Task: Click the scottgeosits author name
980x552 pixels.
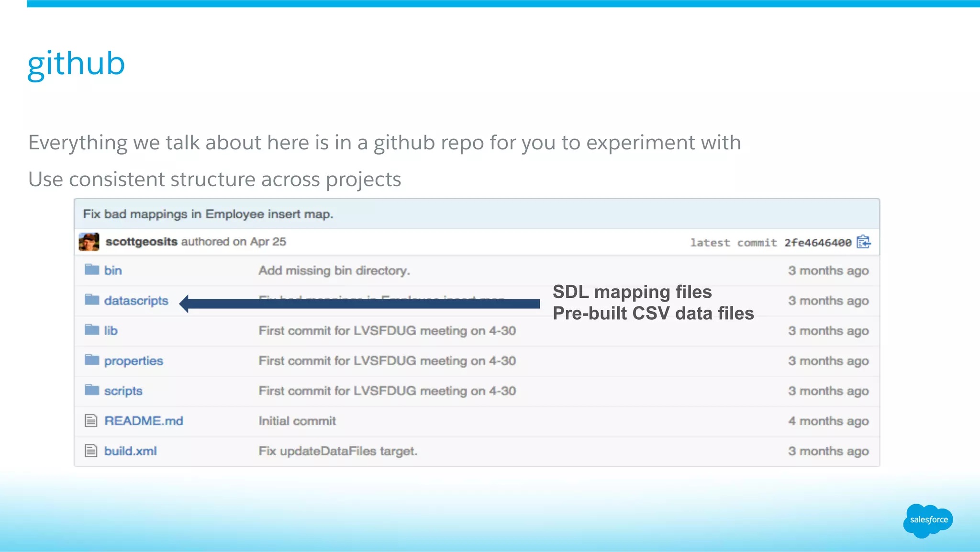Action: pyautogui.click(x=142, y=242)
